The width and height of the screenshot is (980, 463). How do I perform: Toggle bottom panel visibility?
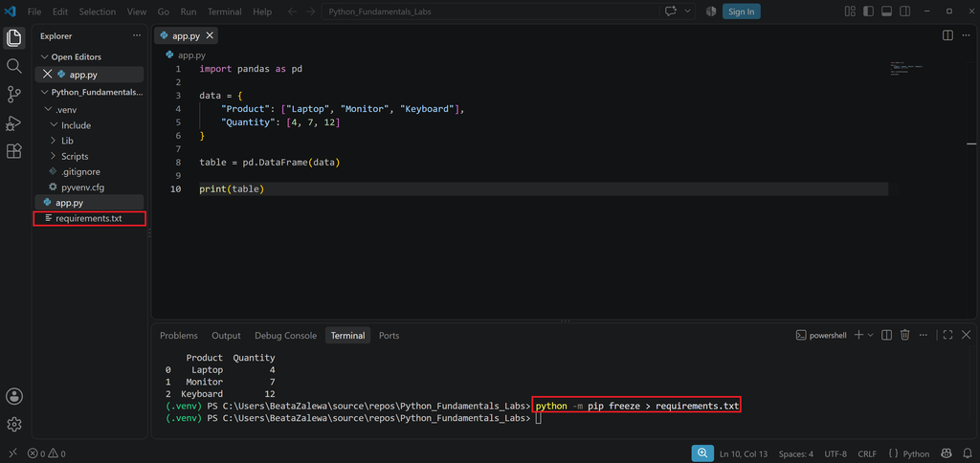point(886,11)
